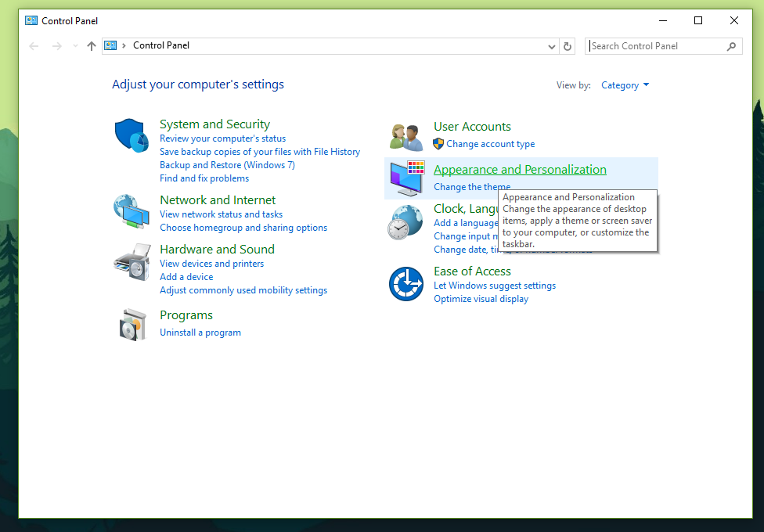The width and height of the screenshot is (764, 532).
Task: Open the View by Category dropdown
Action: click(x=625, y=85)
